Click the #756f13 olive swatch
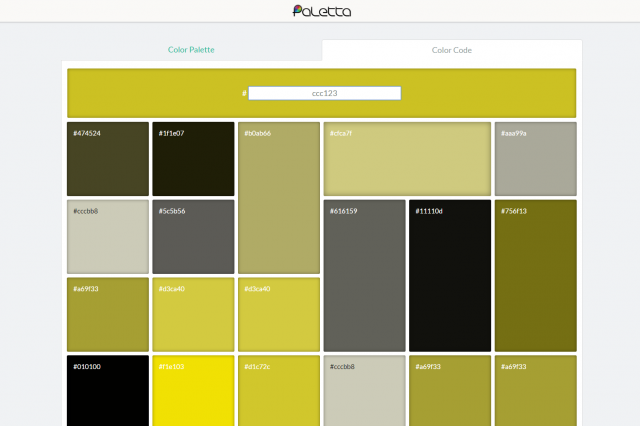This screenshot has height=426, width=640. tap(535, 276)
